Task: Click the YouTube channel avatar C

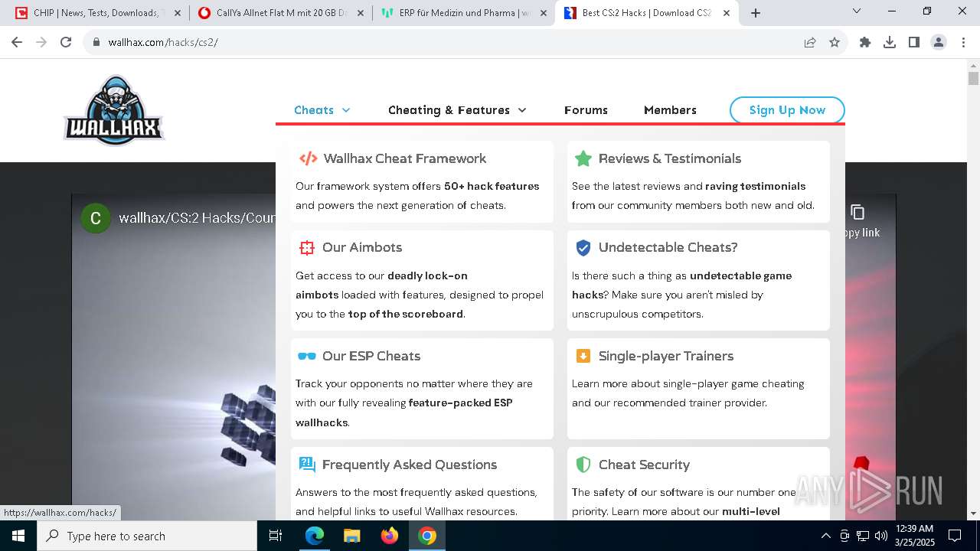Action: pyautogui.click(x=96, y=218)
